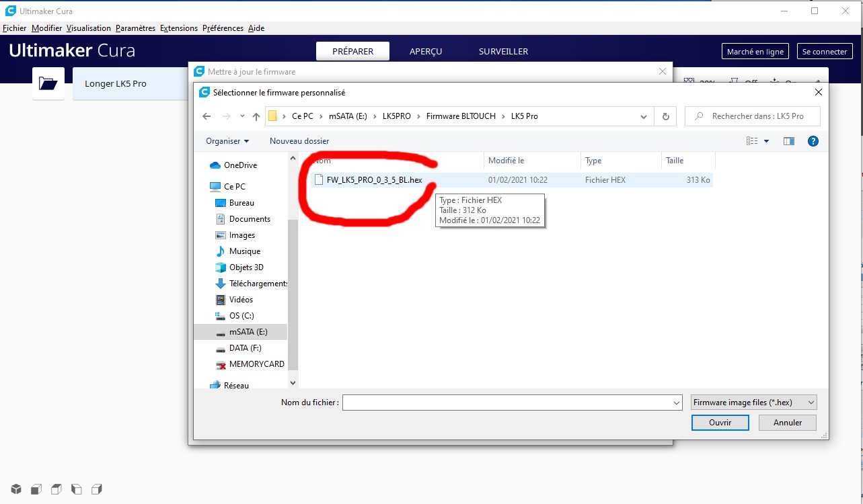863x504 pixels.
Task: Close the Mettre à jour le firmware window
Action: point(663,71)
